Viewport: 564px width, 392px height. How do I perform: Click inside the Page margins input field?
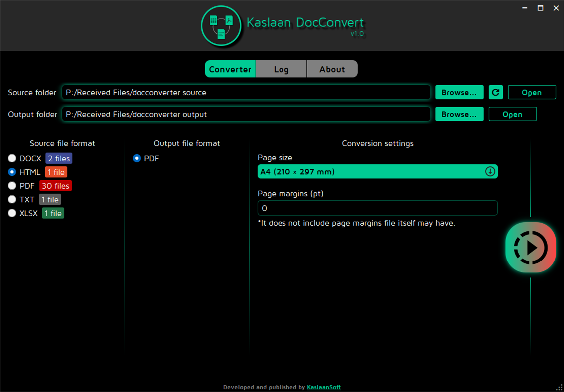(x=377, y=208)
